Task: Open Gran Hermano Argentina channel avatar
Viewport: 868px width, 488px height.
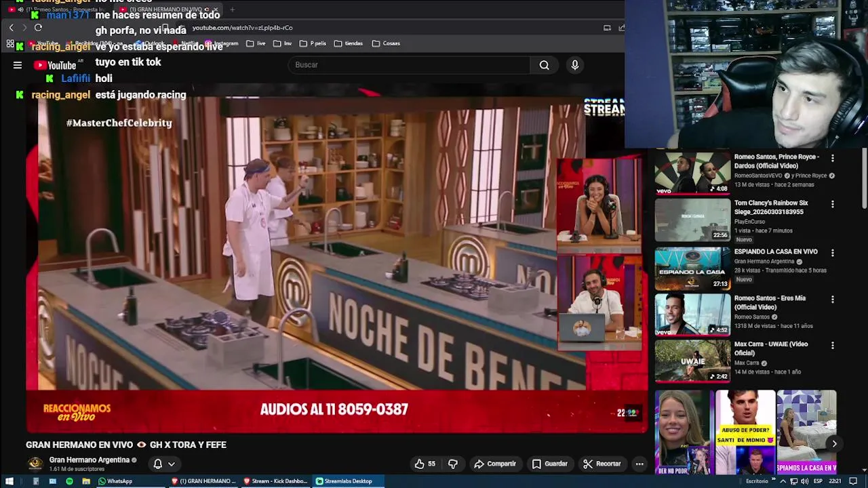Action: [x=35, y=464]
